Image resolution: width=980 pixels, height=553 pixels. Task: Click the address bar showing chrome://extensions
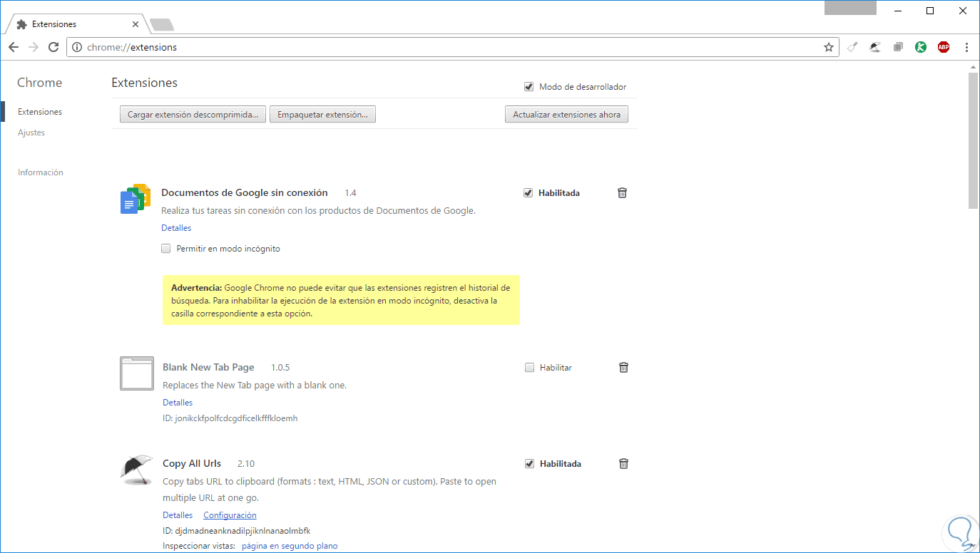(453, 47)
